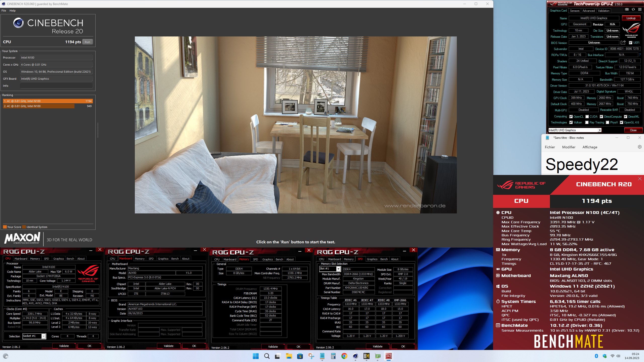Open Snipping Tool from the taskbar
This screenshot has width=644, height=362.
click(x=311, y=356)
